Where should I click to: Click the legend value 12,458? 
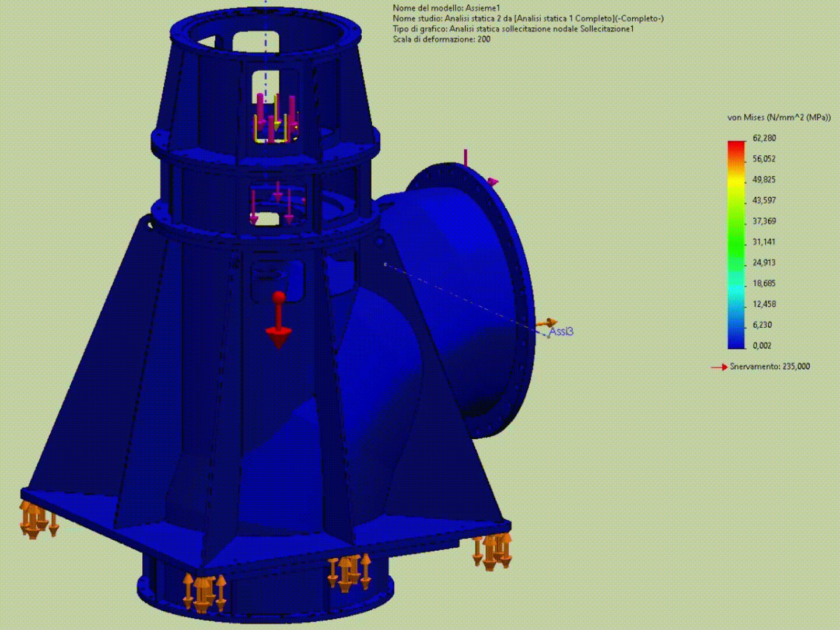(764, 304)
